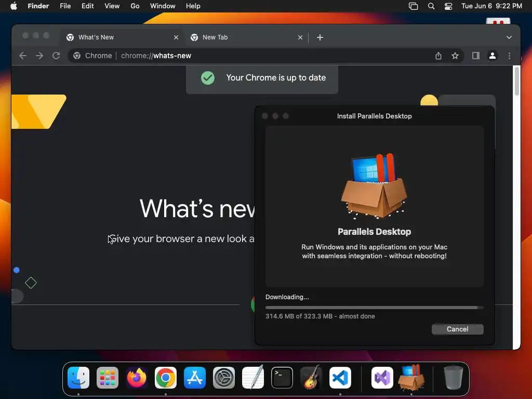The width and height of the screenshot is (532, 399).
Task: Launch Firefox from the Dock
Action: coord(137,378)
